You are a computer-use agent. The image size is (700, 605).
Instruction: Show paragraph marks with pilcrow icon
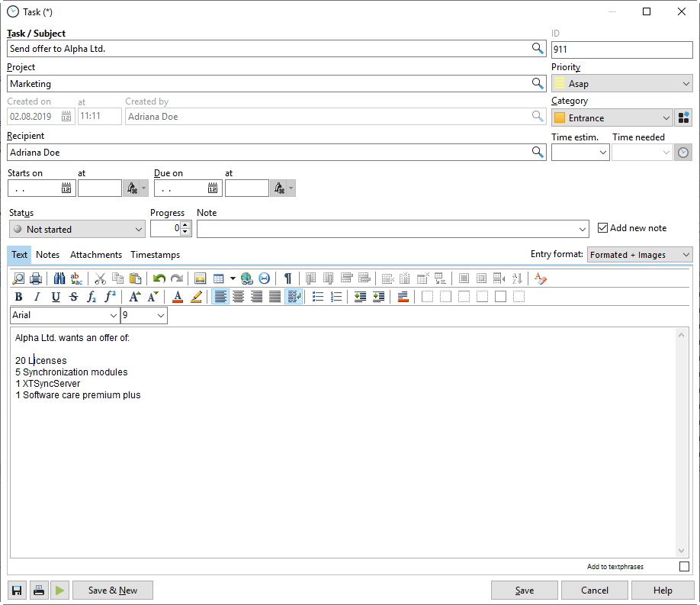(287, 278)
